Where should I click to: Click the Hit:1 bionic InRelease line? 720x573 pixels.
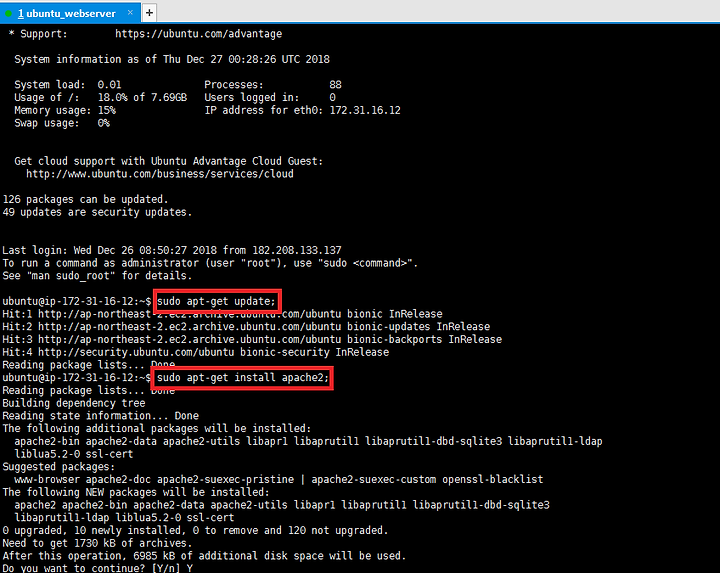click(x=222, y=314)
